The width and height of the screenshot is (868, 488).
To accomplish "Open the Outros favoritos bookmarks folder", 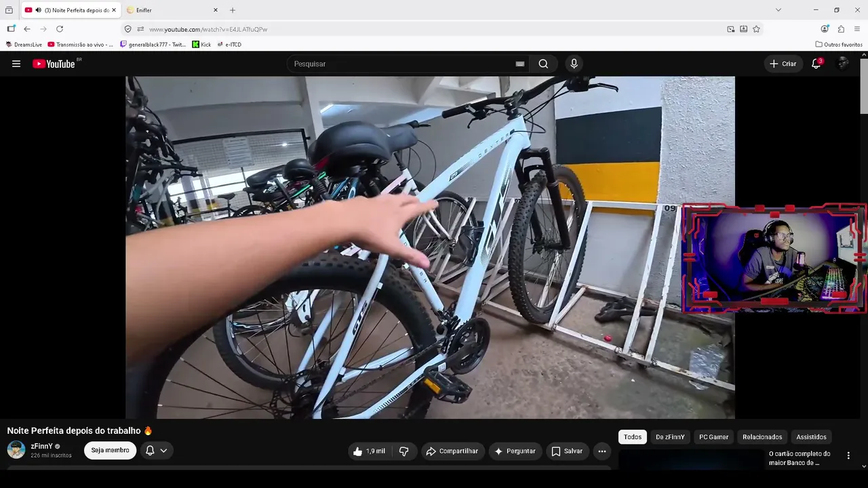I will [839, 45].
